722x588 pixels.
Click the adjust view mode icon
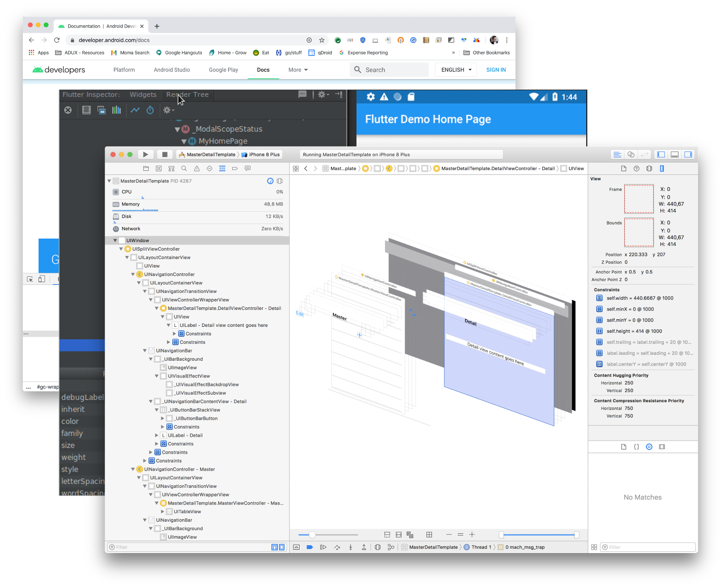tap(410, 535)
